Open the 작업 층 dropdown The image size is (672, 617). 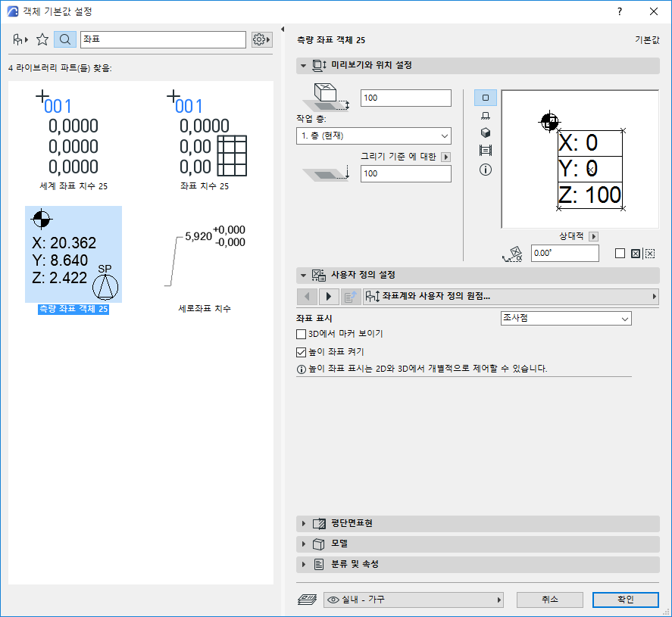[x=374, y=136]
